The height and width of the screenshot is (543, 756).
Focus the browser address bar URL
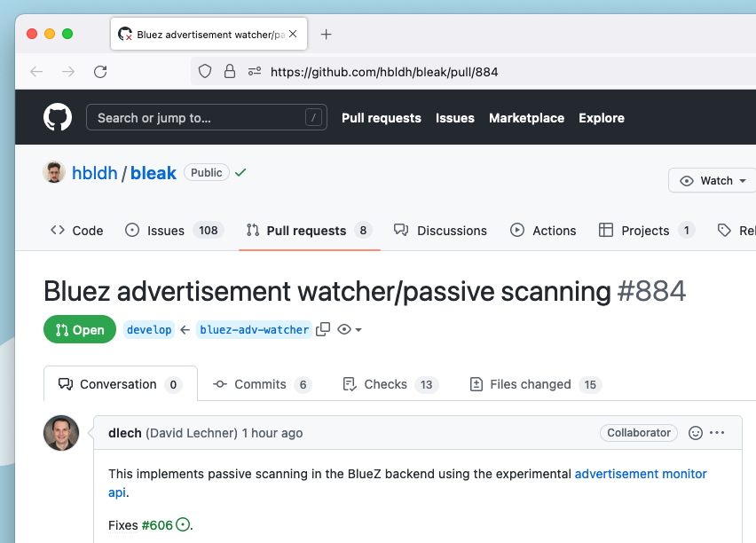[x=384, y=72]
